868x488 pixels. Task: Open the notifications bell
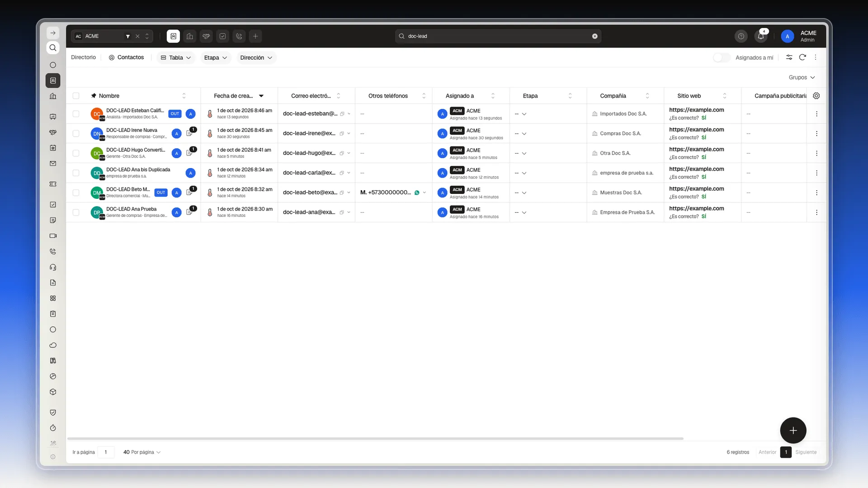pos(761,36)
